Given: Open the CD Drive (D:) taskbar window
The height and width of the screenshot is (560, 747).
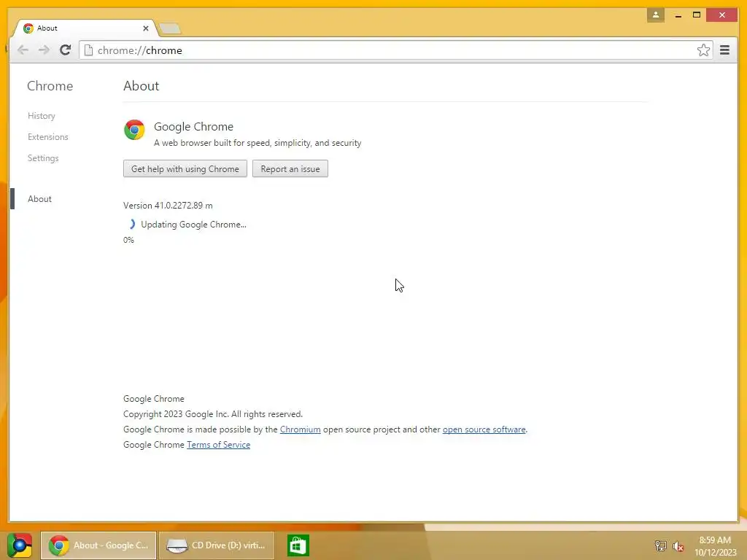Looking at the screenshot, I should coord(216,545).
